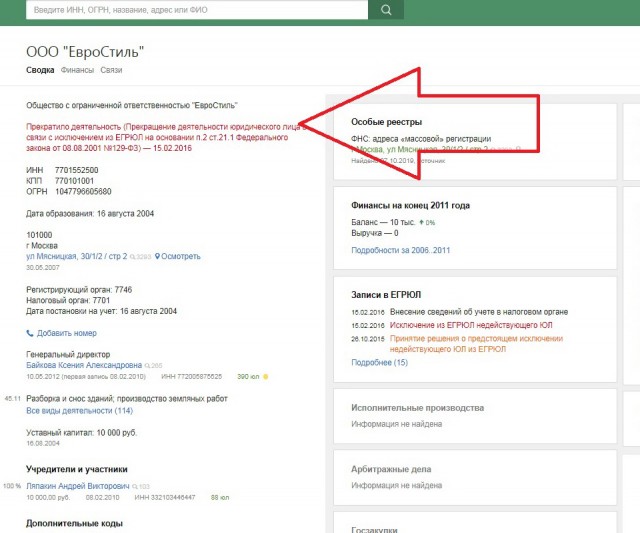
Task: Open Все виды деятельности (114) link
Action: 80,411
